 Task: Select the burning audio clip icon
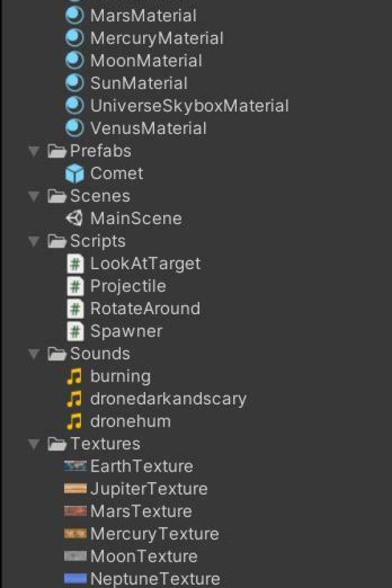[x=74, y=376]
